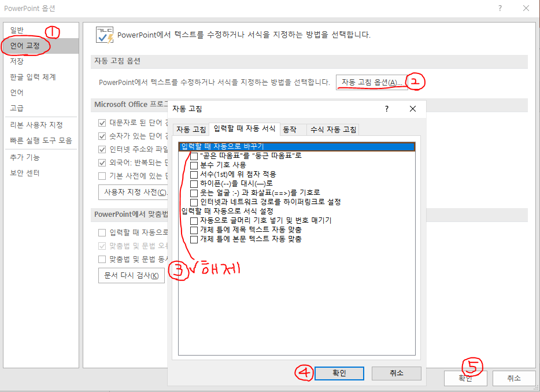This screenshot has height=392, width=540.
Task: Toggle 곧은 따옴표를 둥근 따옴표로 checkbox
Action: pos(194,156)
